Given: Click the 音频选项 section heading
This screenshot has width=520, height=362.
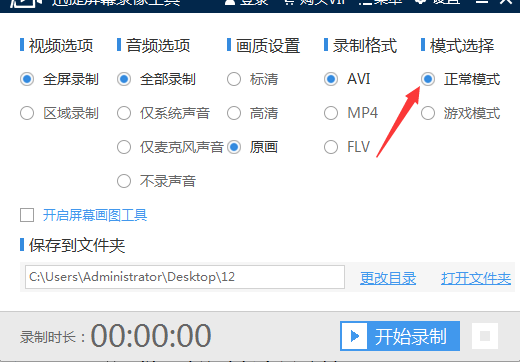Looking at the screenshot, I should pyautogui.click(x=158, y=46).
